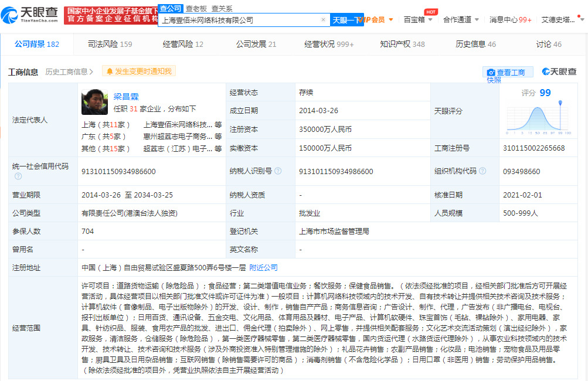Click the score distribution chart
Screen dimensions: 588x381
coord(539,118)
